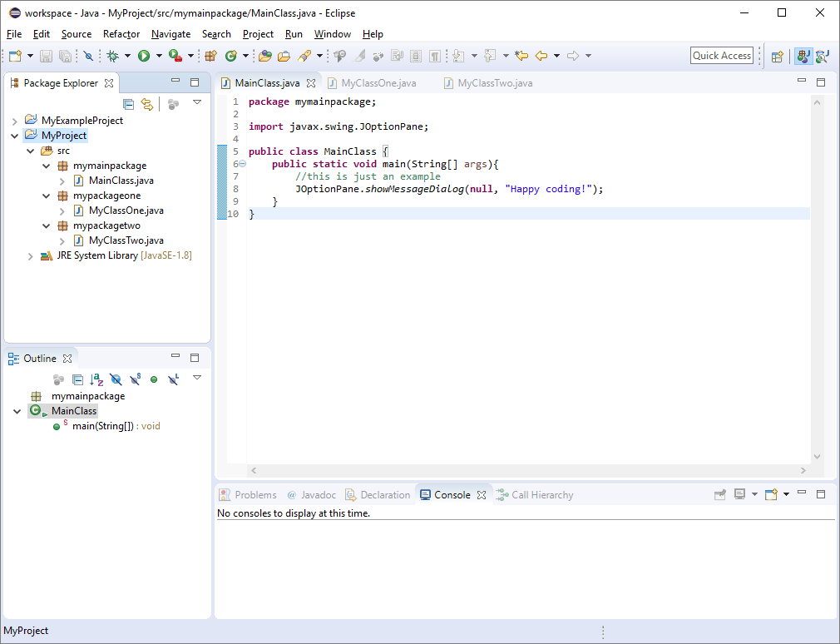Click the Quick Access search field
Screen dimensions: 840x644
(721, 56)
